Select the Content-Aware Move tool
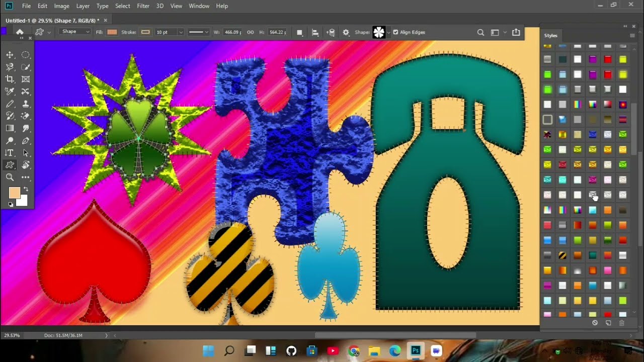This screenshot has height=362, width=644. (x=26, y=92)
